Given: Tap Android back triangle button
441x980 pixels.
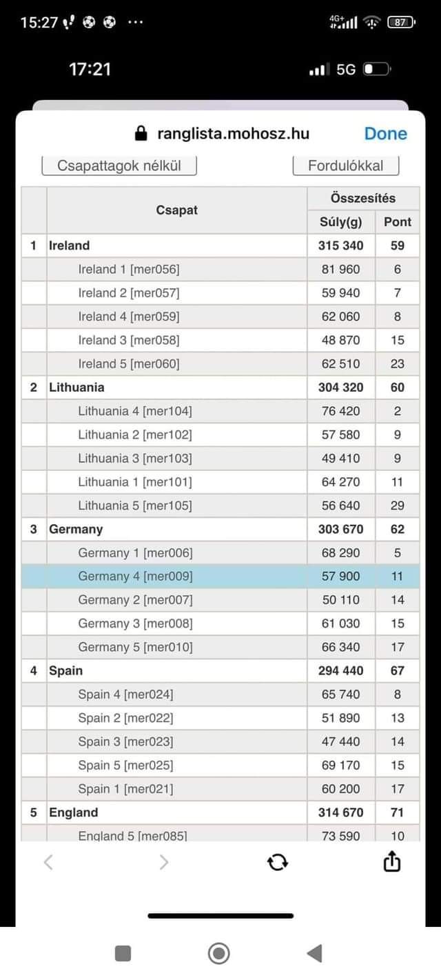Looking at the screenshot, I should [x=314, y=953].
